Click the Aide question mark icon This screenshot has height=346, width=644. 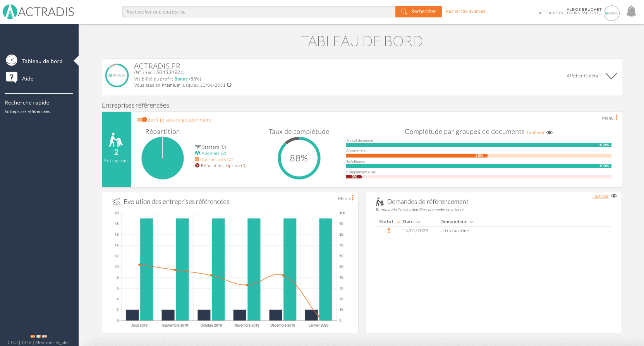[x=12, y=77]
